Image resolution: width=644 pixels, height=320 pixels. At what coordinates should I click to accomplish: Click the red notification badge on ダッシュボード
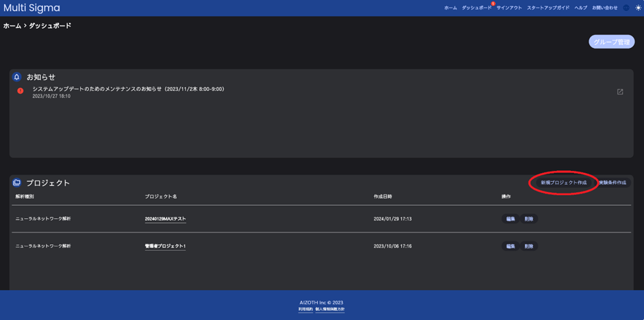point(493,4)
